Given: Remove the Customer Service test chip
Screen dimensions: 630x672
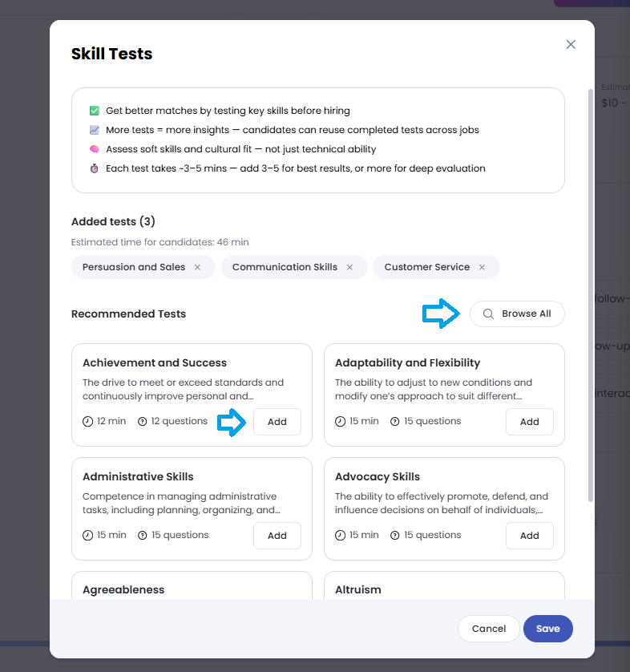Looking at the screenshot, I should 482,267.
